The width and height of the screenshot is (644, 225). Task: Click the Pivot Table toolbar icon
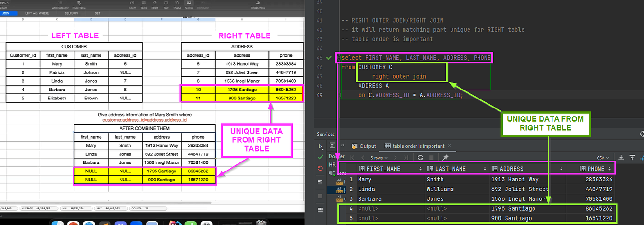pos(78,3)
